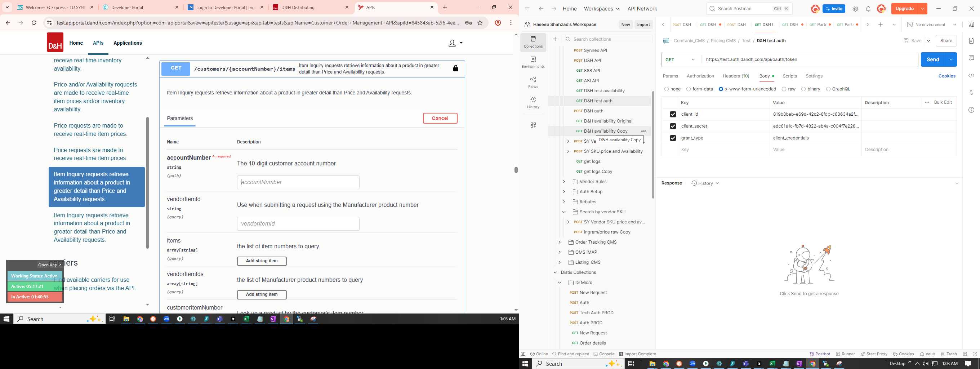Click the request URL field
Screen dimensions: 980x369
point(809,60)
